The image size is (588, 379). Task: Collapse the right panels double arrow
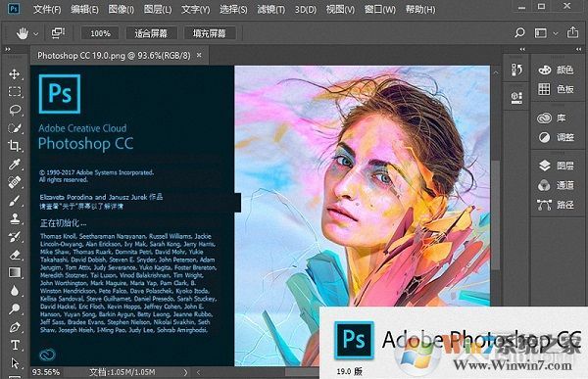[x=578, y=49]
